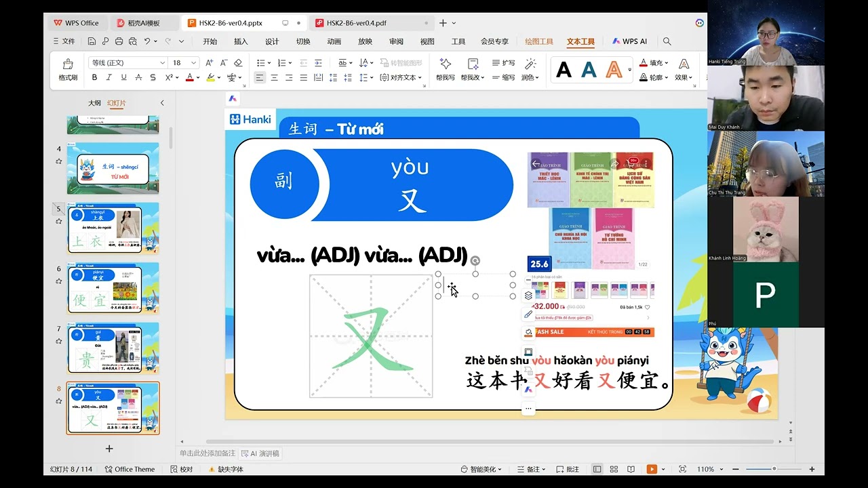Image resolution: width=868 pixels, height=488 pixels.
Task: Open the font color dropdown arrow
Action: (199, 78)
